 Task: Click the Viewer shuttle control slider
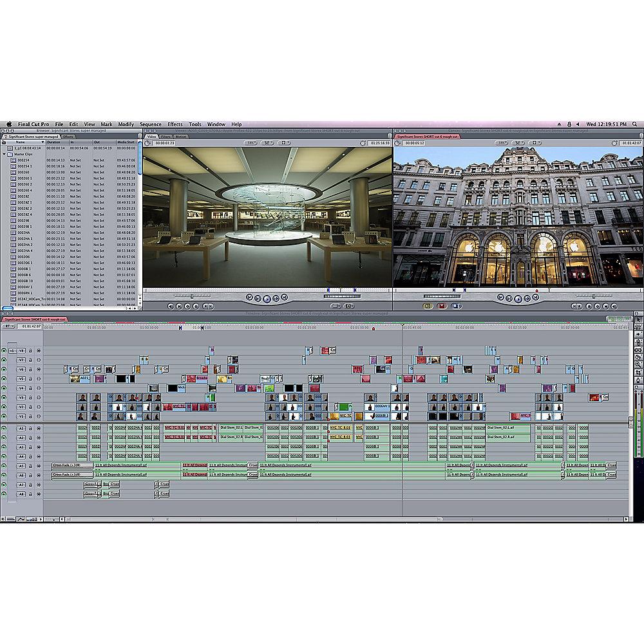tap(192, 296)
